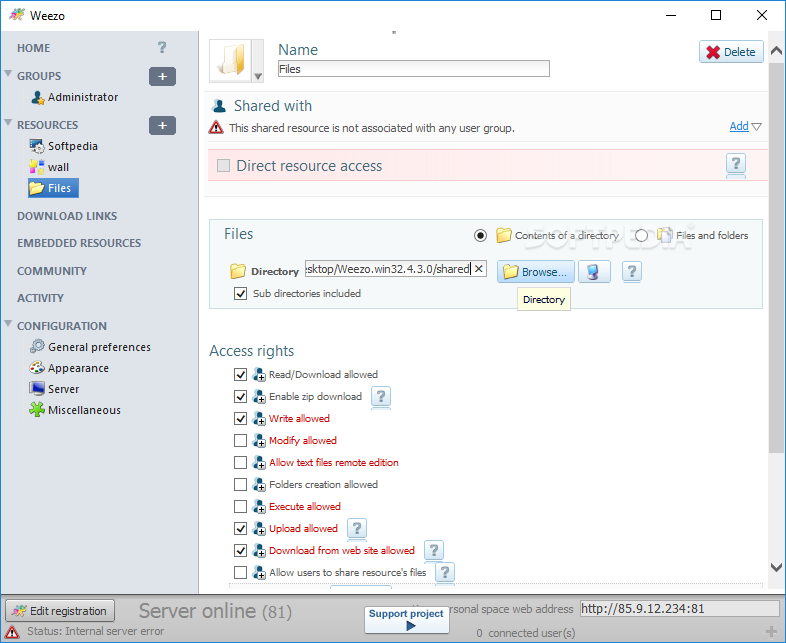Open help via question mark beside HOME
This screenshot has width=786, height=643.
[162, 48]
